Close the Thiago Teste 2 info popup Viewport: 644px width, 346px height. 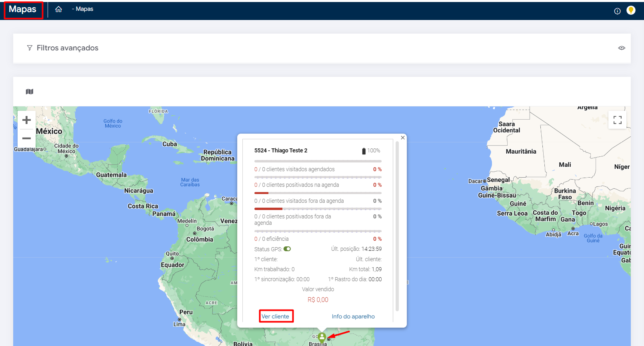point(403,138)
